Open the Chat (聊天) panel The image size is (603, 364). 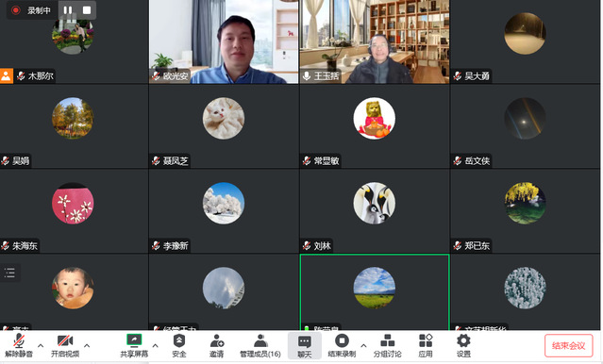click(x=305, y=345)
